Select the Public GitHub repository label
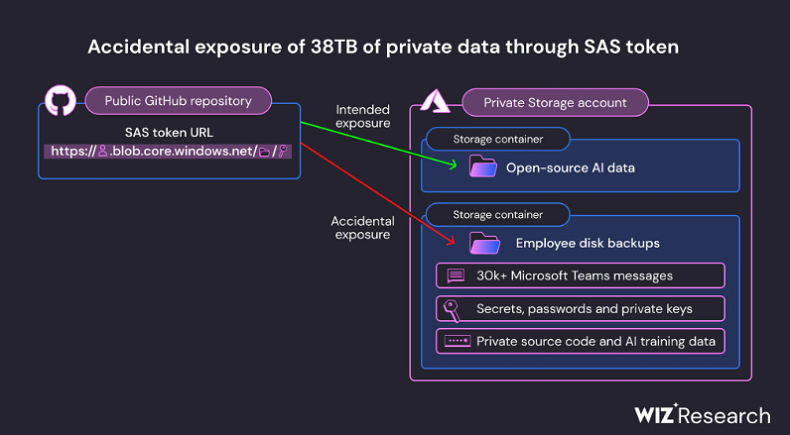790x435 pixels. pyautogui.click(x=177, y=100)
